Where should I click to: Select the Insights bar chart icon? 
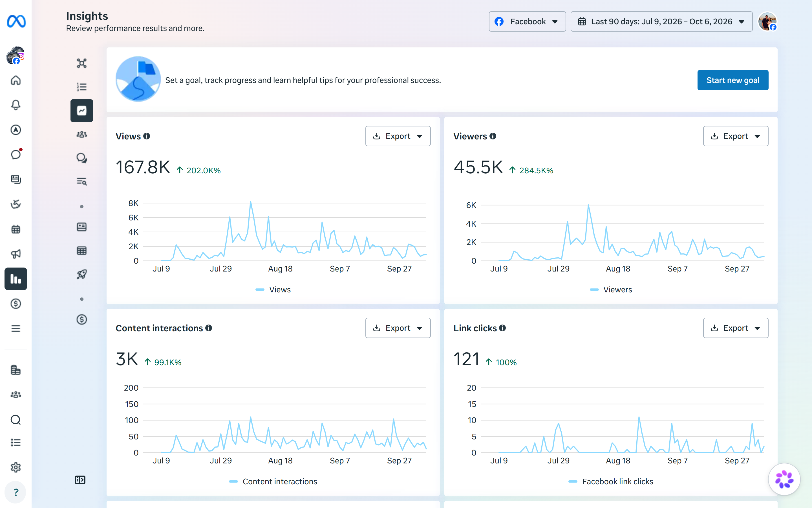click(16, 279)
